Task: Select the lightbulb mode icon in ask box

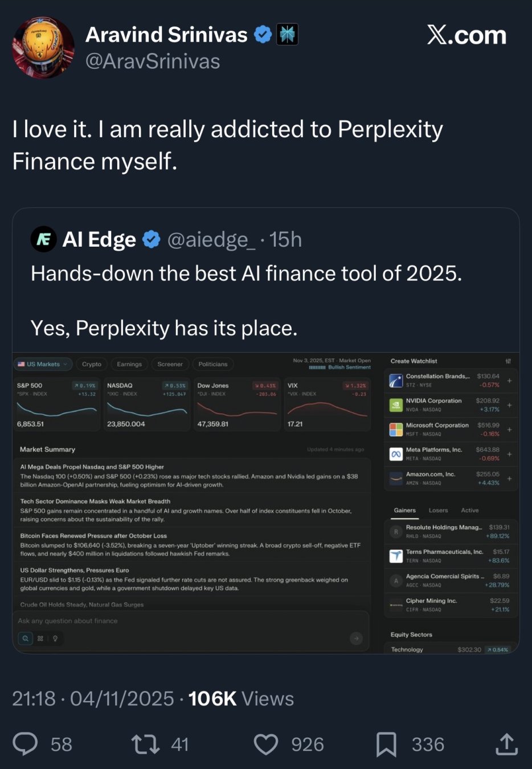Action: point(55,639)
